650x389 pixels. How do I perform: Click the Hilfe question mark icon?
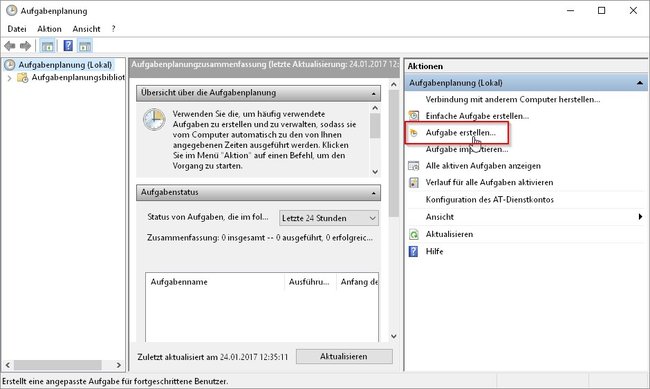pyautogui.click(x=413, y=251)
